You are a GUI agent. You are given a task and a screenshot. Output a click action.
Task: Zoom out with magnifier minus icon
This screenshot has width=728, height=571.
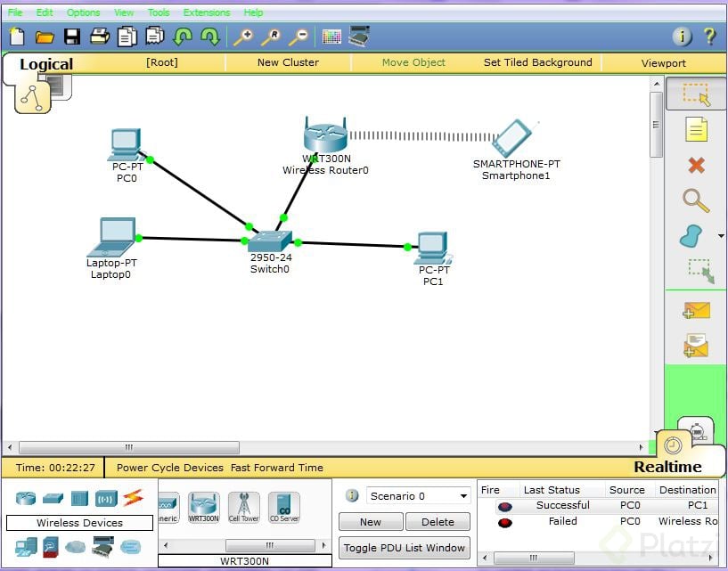click(299, 37)
